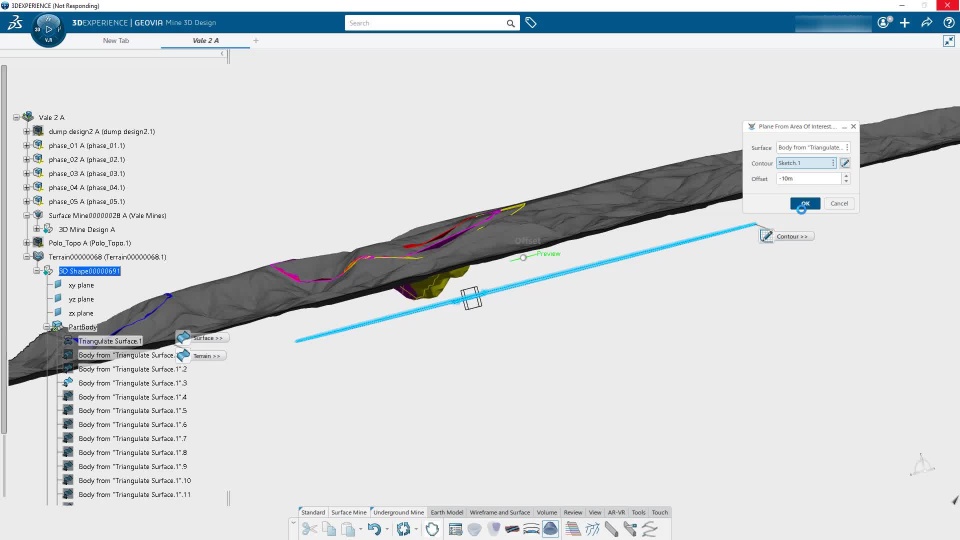The width and height of the screenshot is (960, 540).
Task: Open the help question mark icon
Action: 949,23
